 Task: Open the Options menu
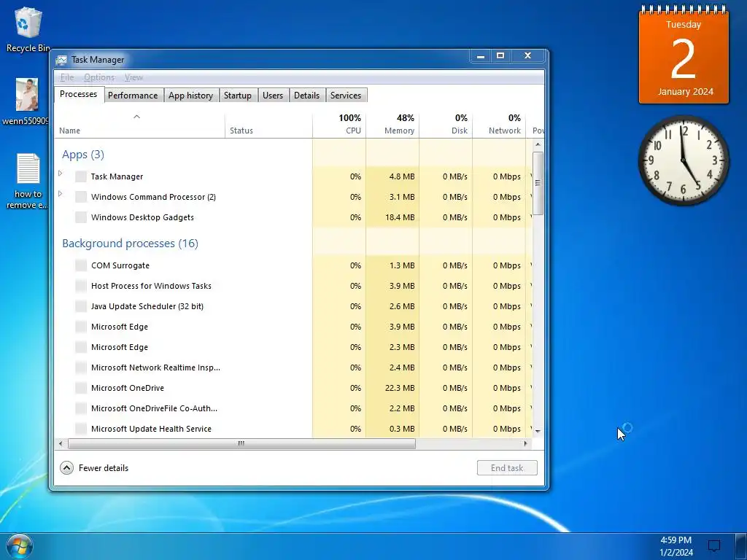click(99, 77)
